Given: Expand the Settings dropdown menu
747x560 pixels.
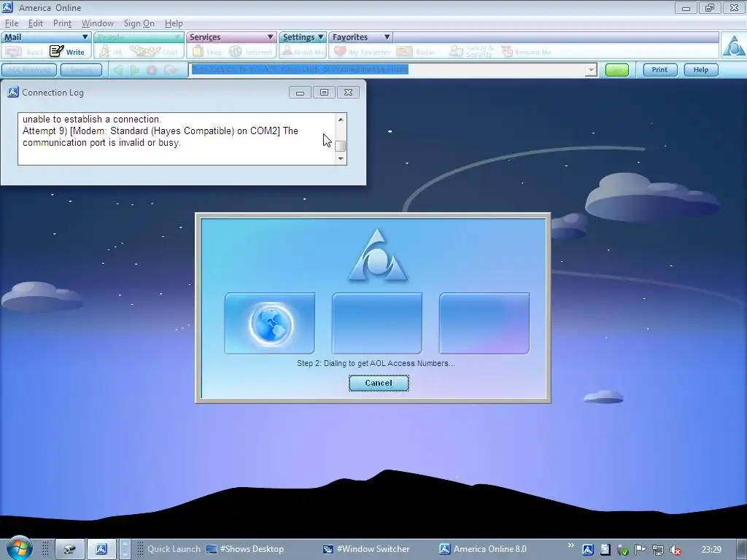Looking at the screenshot, I should click(x=321, y=36).
